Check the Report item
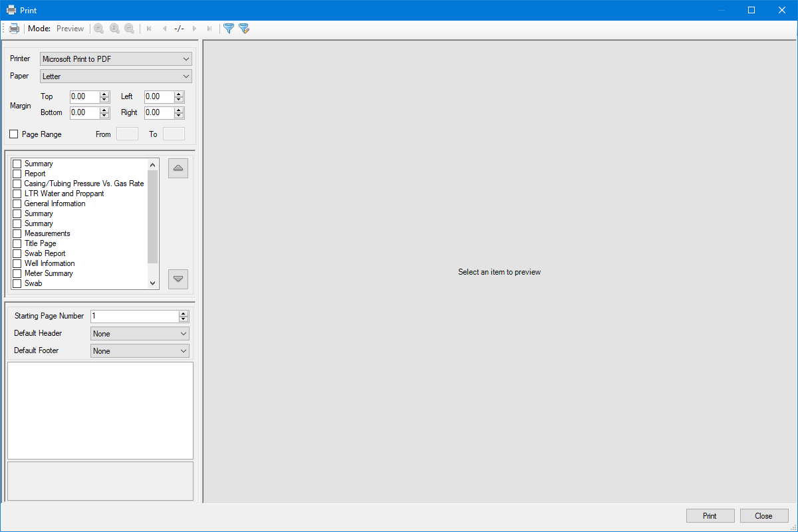This screenshot has width=798, height=532. pyautogui.click(x=17, y=174)
